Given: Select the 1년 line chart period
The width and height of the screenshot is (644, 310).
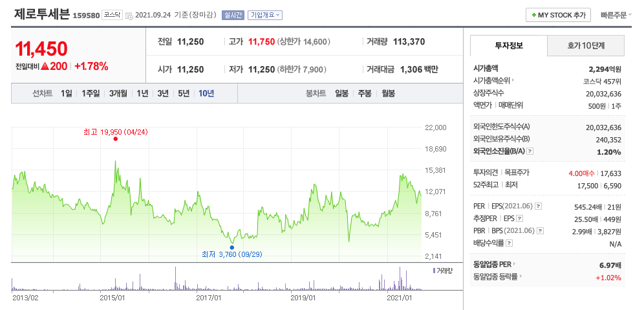Looking at the screenshot, I should [142, 94].
